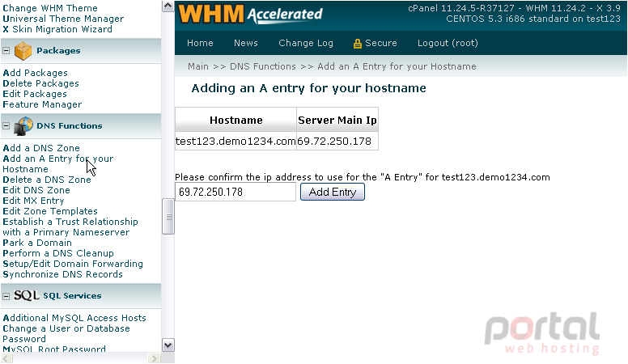Click the SQL Services logo icon
This screenshot has width=628, height=364.
27,295
